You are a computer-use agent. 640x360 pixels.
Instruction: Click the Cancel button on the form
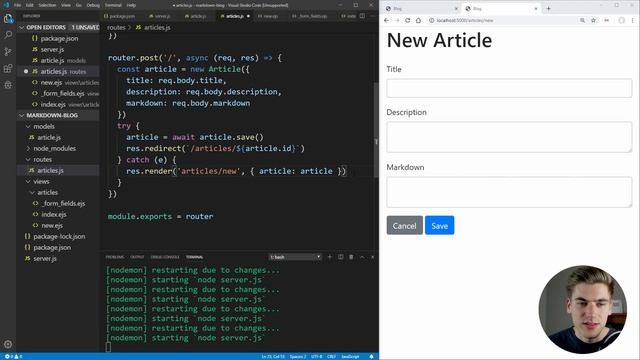click(404, 225)
